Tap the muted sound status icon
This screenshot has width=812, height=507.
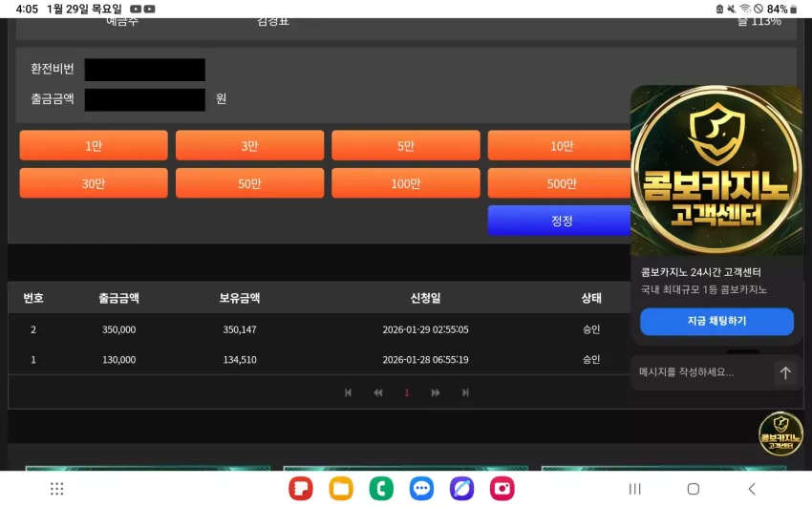point(731,9)
